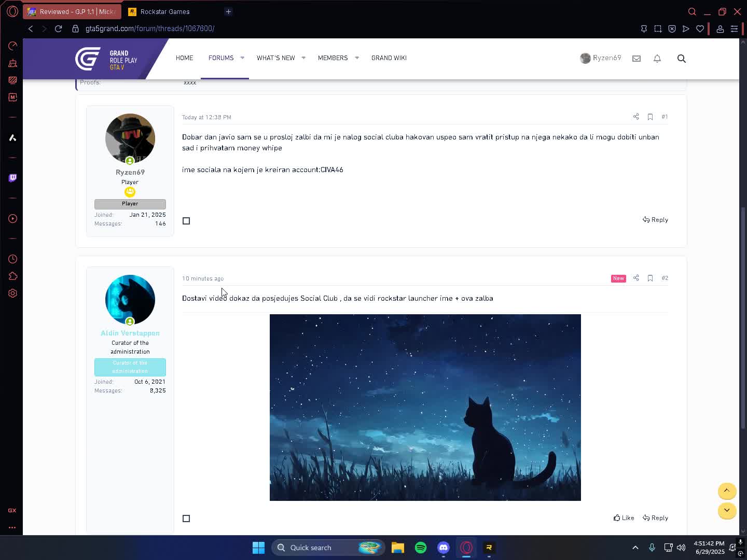Tick the checkbox under Ryzen69's post
Viewport: 747px width, 560px height.
click(186, 220)
